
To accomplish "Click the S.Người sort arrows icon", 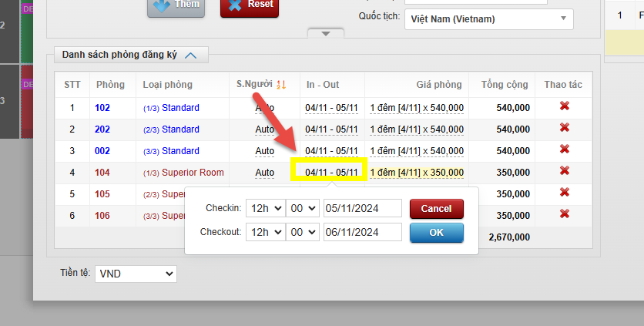I will pyautogui.click(x=281, y=85).
